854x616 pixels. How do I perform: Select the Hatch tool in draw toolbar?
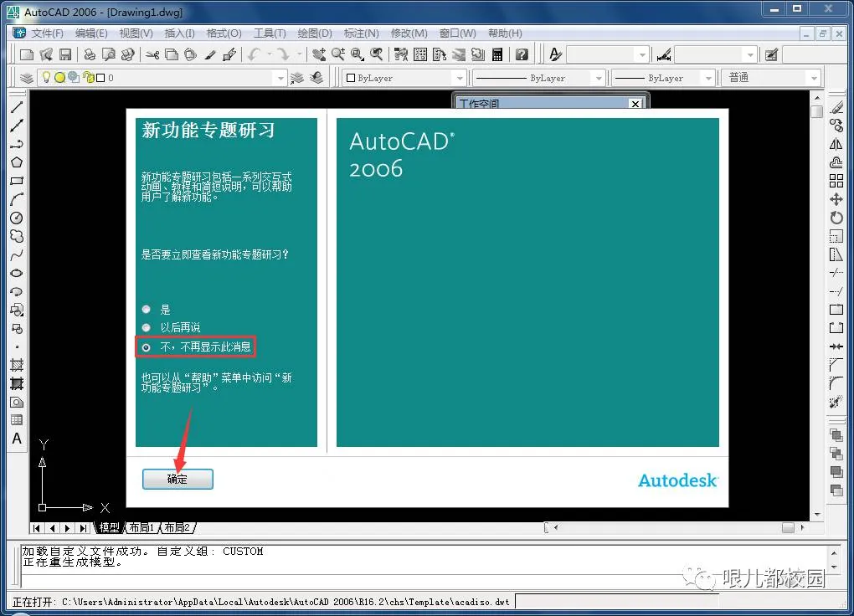pos(17,365)
